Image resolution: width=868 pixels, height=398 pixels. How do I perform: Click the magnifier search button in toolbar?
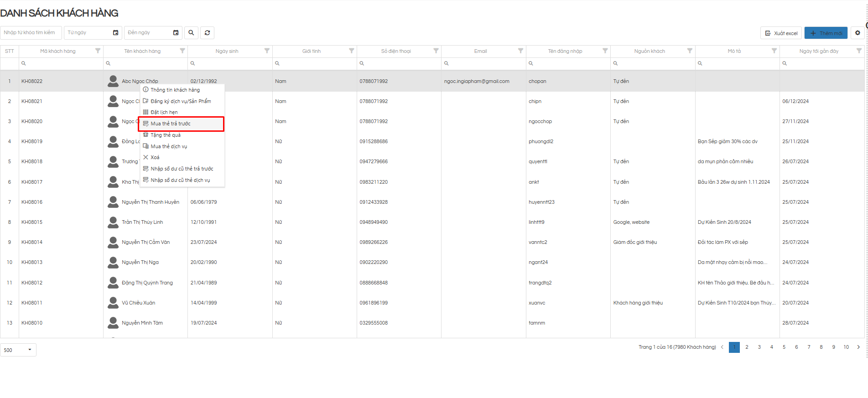(191, 33)
